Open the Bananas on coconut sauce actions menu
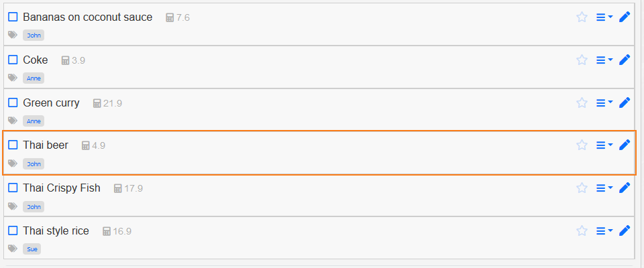This screenshot has height=268, width=644. point(604,17)
